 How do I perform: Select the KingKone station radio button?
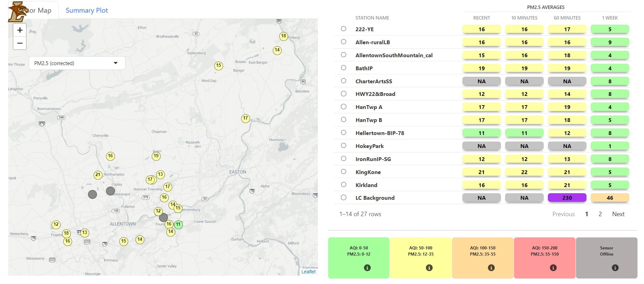click(344, 172)
